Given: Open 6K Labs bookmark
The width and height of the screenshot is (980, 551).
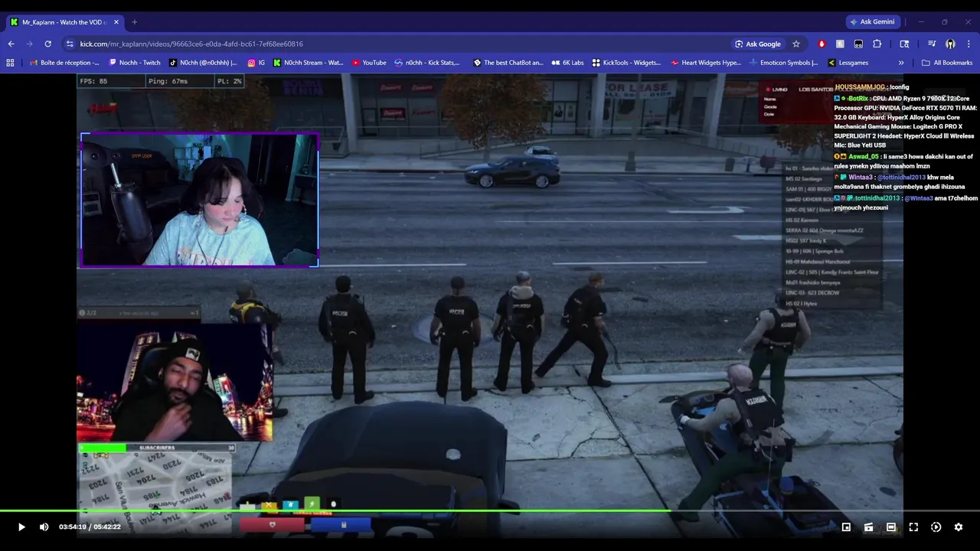Looking at the screenshot, I should (567, 63).
